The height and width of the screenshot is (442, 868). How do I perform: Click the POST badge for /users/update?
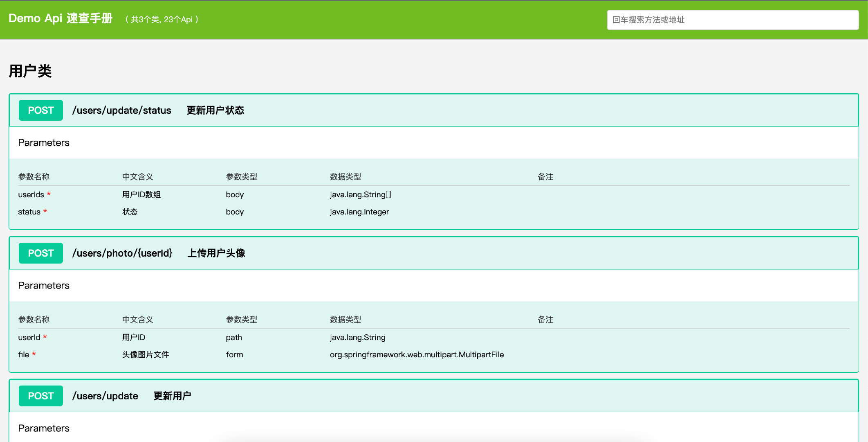tap(40, 396)
